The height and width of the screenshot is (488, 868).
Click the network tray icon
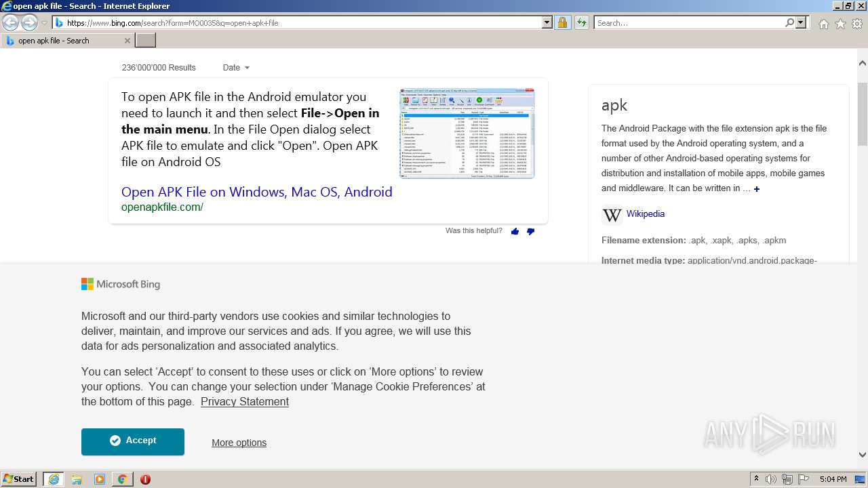coord(787,479)
